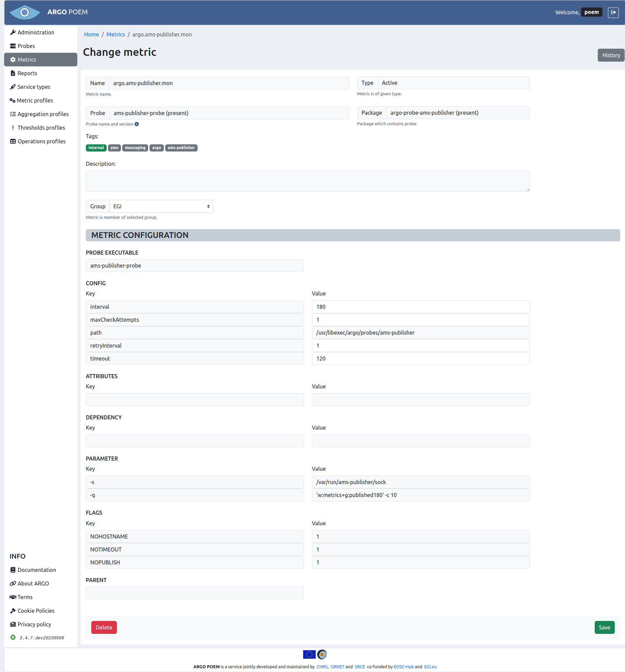Go to Aggregation profiles in sidebar
625x672 pixels.
(43, 114)
